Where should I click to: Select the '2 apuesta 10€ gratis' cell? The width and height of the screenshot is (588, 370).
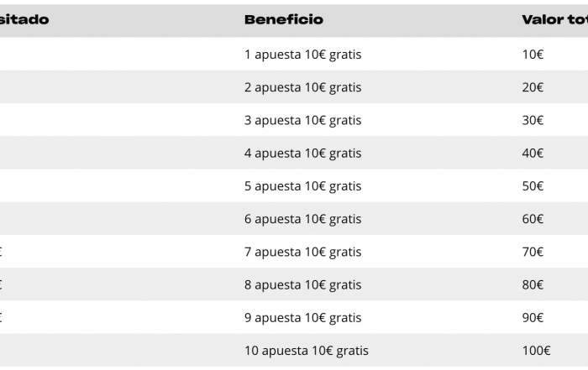pyautogui.click(x=302, y=87)
